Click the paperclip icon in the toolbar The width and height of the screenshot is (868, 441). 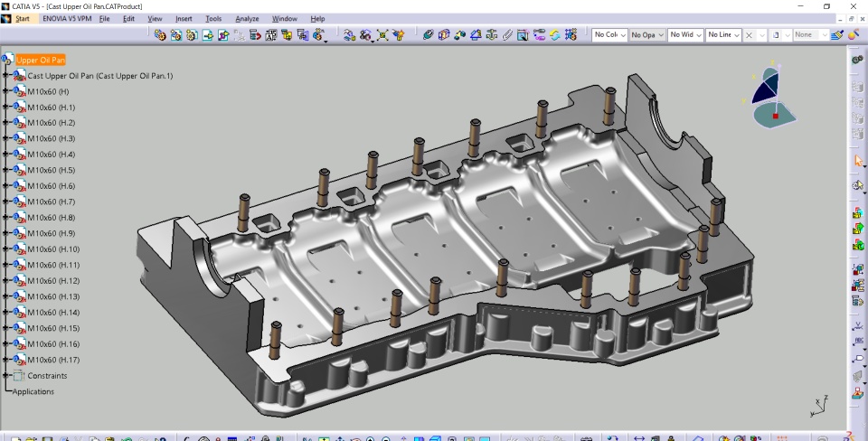point(507,35)
